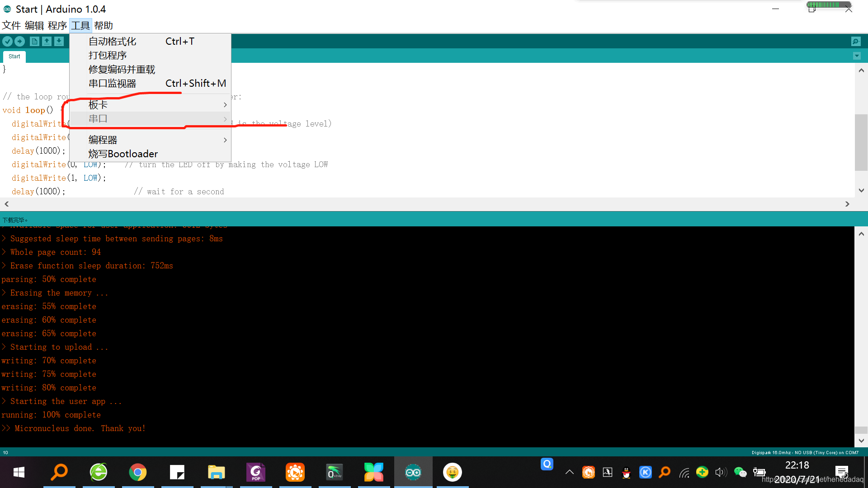Click the 'Whole page count: 94' console line
The width and height of the screenshot is (868, 488).
(51, 252)
